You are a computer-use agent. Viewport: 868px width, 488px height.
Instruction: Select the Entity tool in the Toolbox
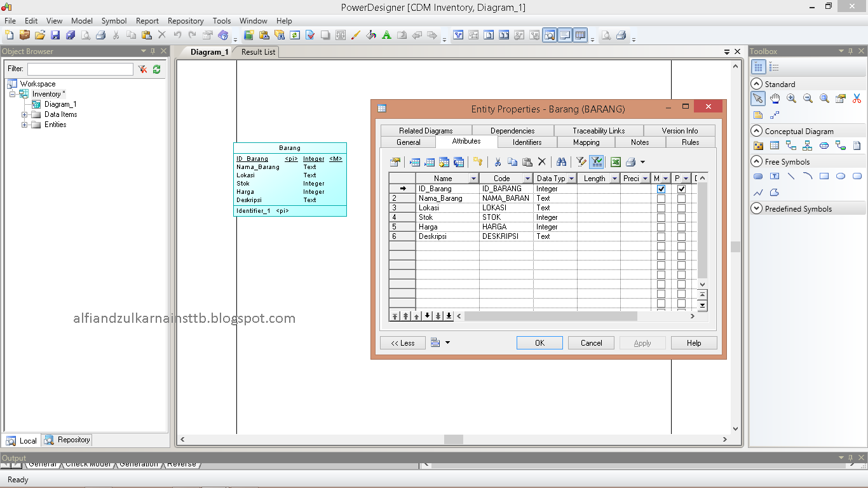click(775, 145)
